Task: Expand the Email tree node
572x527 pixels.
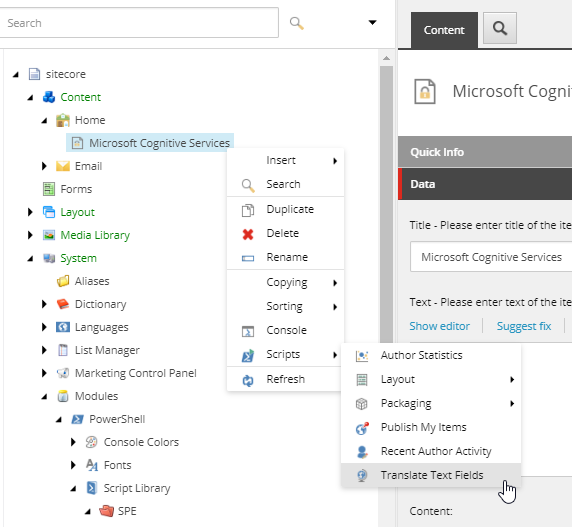Action: [x=44, y=166]
